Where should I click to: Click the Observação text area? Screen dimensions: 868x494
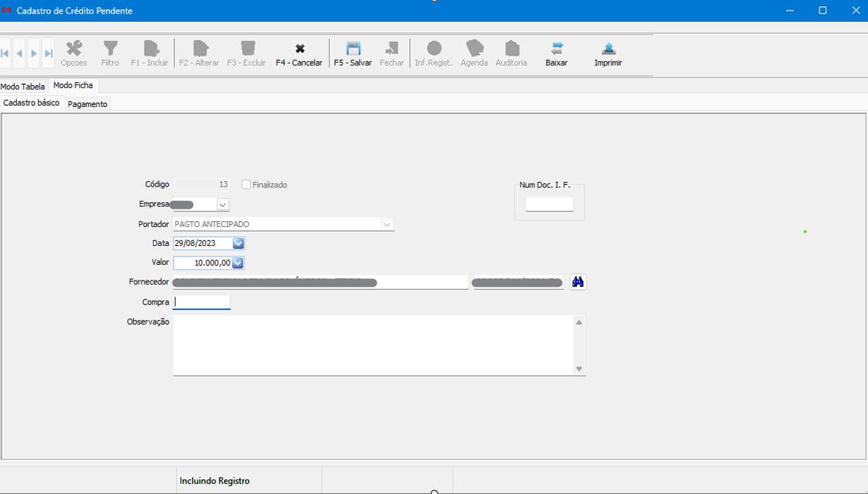[x=373, y=345]
